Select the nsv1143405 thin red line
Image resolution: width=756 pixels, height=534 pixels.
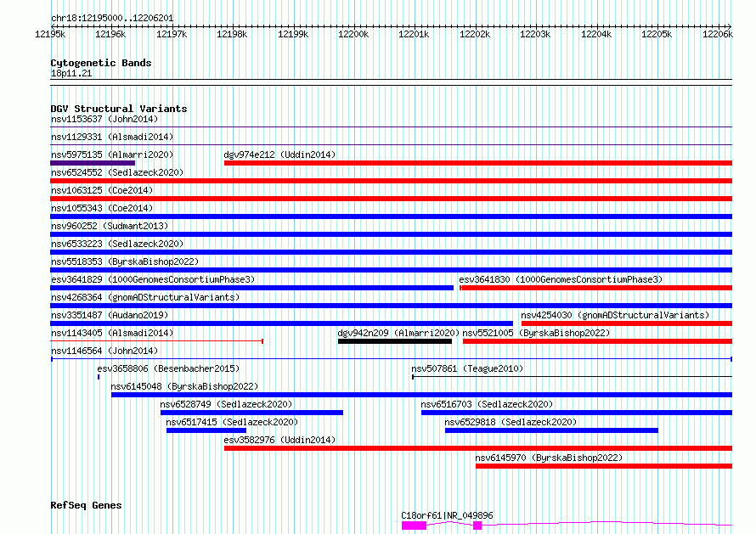156,341
